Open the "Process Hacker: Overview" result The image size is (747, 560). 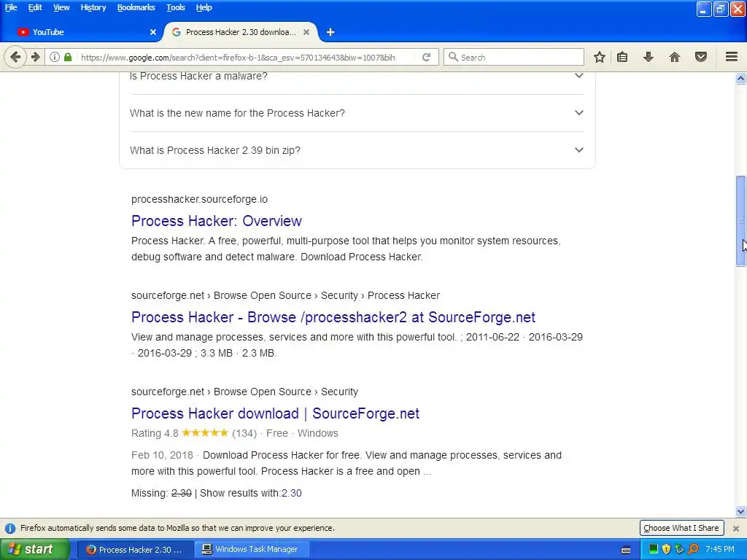[216, 221]
